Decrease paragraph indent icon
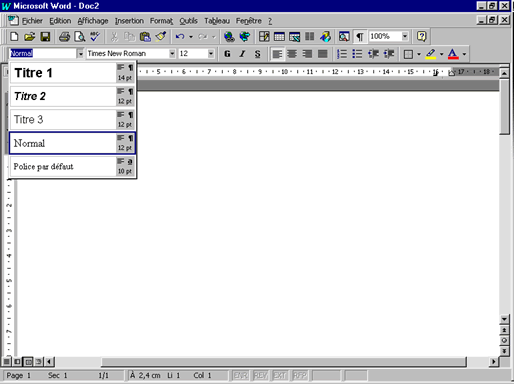 pos(373,54)
